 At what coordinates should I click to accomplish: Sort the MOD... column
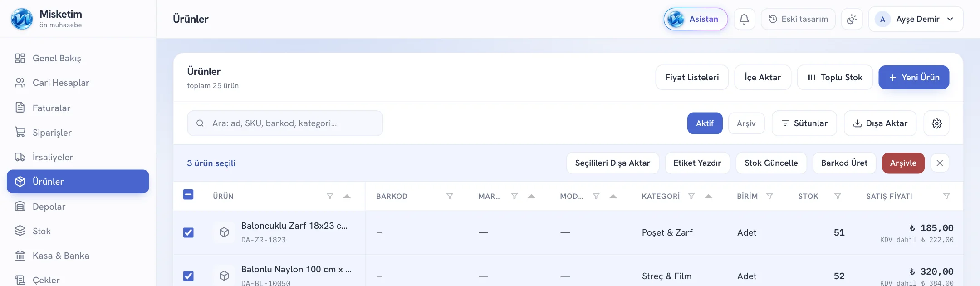point(613,196)
